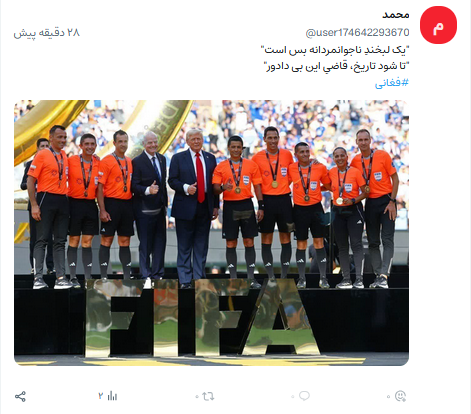The image size is (471, 414).
Task: Open the attached photo of the referees
Action: [x=211, y=233]
